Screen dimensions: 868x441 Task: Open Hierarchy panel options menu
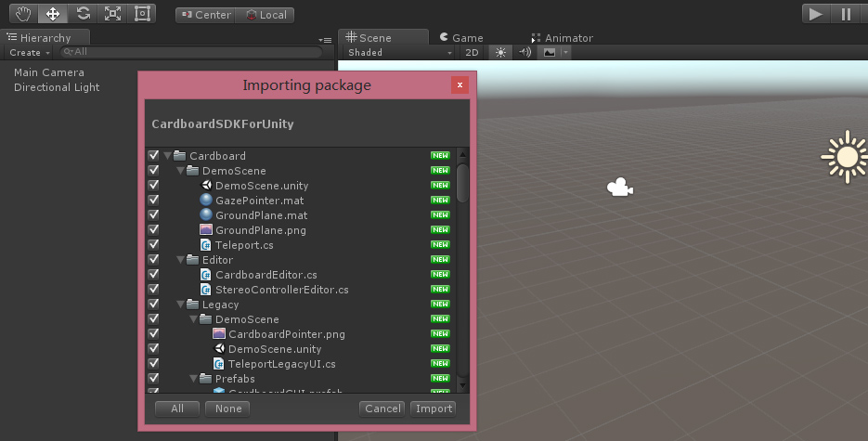click(x=325, y=40)
